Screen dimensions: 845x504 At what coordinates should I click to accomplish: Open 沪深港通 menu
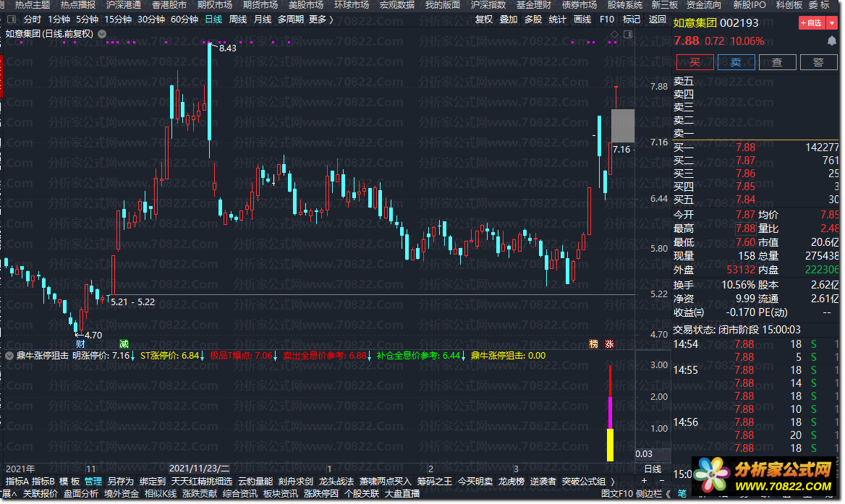(124, 5)
